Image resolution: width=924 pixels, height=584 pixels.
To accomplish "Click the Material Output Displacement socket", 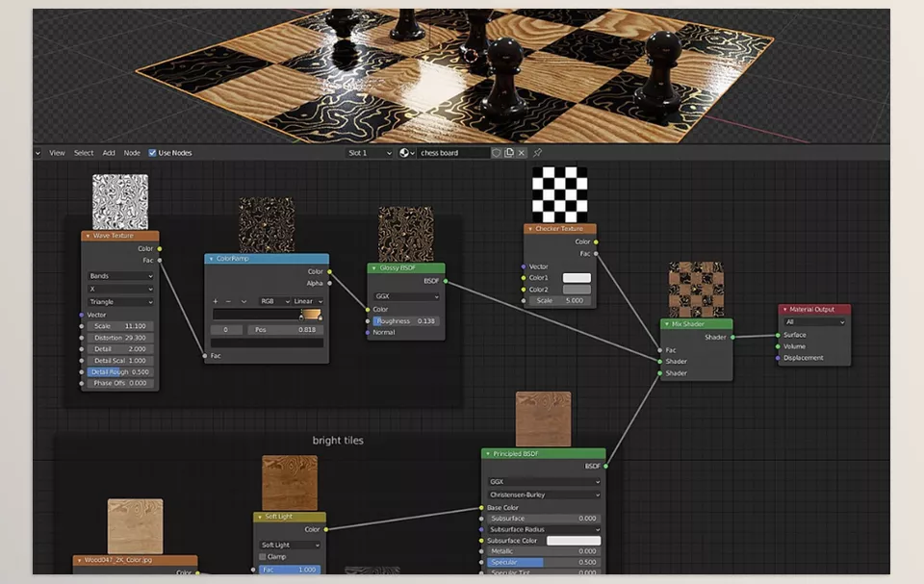I will click(778, 358).
